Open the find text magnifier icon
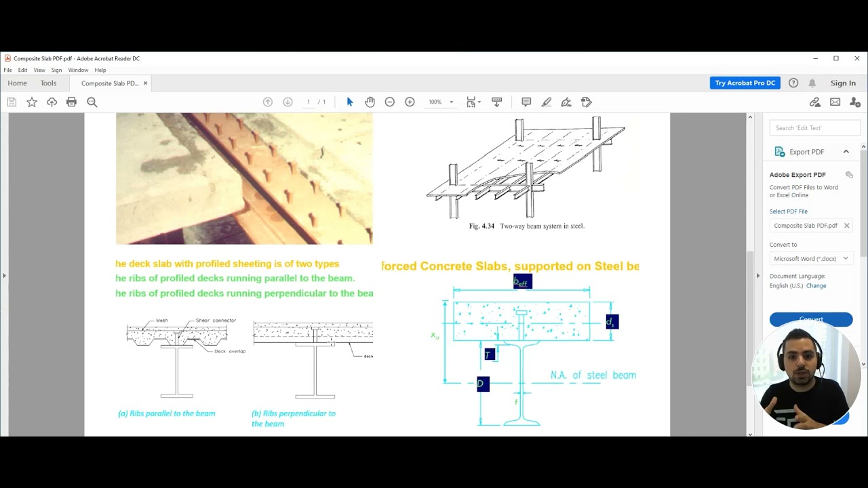 (x=92, y=102)
